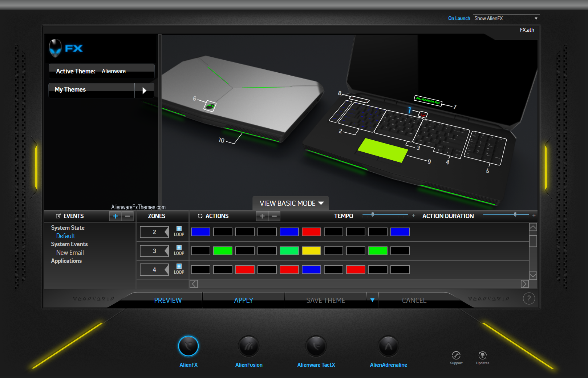Toggle LOOP checkbox for zone 2
This screenshot has height=378, width=588.
tap(179, 229)
